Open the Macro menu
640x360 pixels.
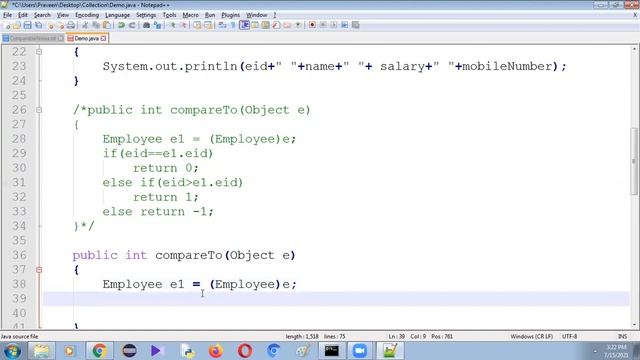click(190, 15)
